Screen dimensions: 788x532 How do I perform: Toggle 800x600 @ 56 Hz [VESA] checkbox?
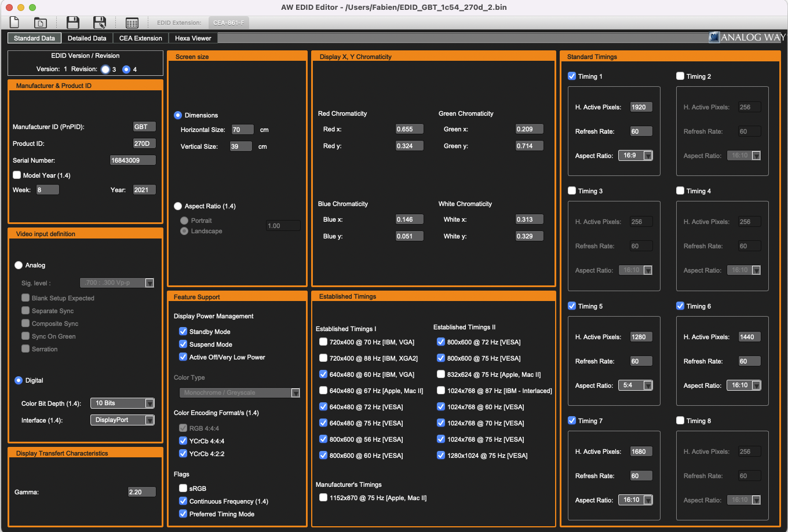coord(323,439)
